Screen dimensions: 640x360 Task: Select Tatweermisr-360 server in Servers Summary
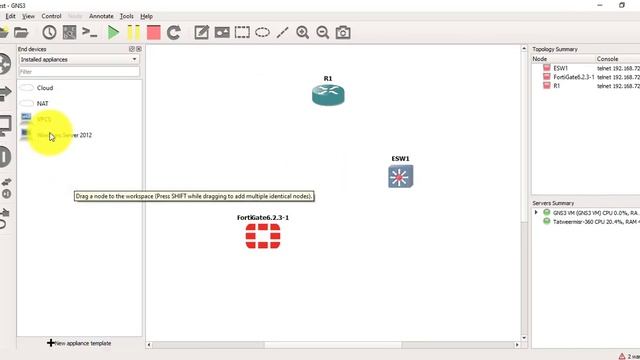click(596, 222)
